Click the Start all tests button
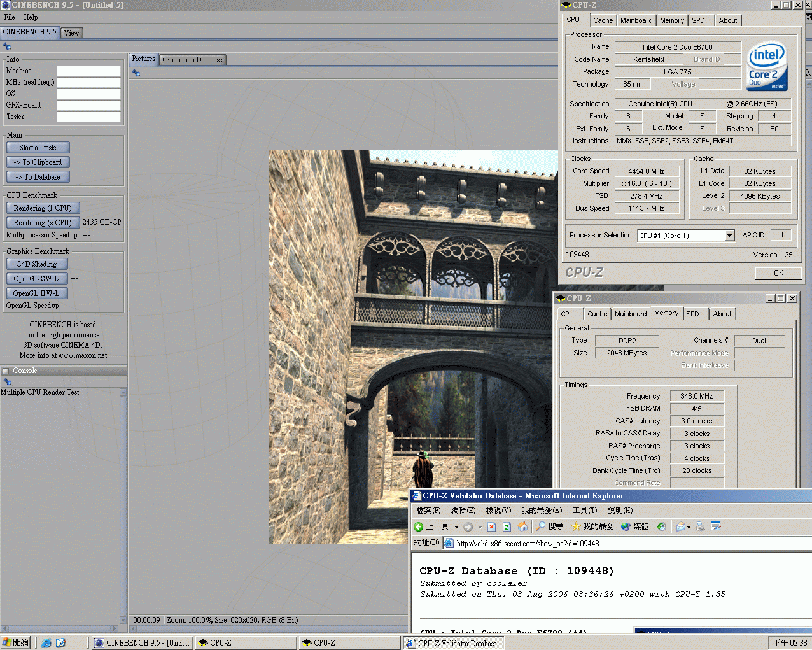The image size is (812, 650). click(x=38, y=148)
